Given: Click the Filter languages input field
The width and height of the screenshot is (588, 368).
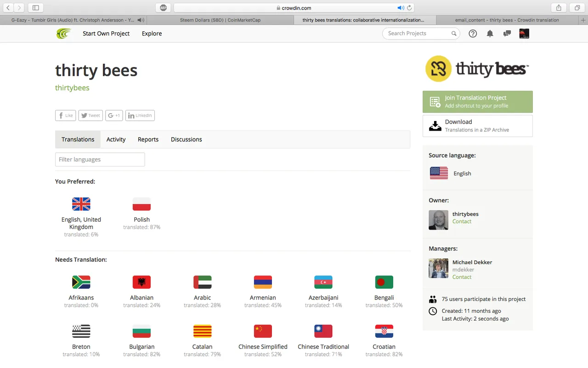Looking at the screenshot, I should 100,160.
